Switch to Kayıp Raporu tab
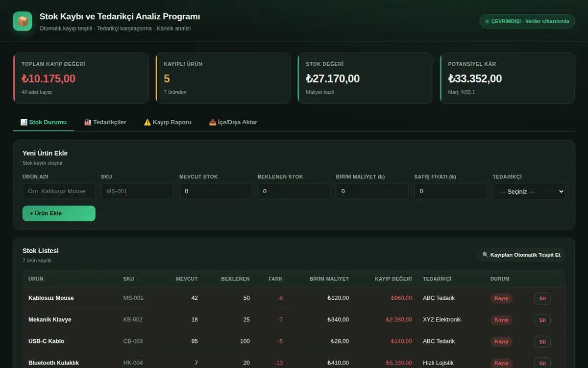The width and height of the screenshot is (588, 368). (x=168, y=122)
